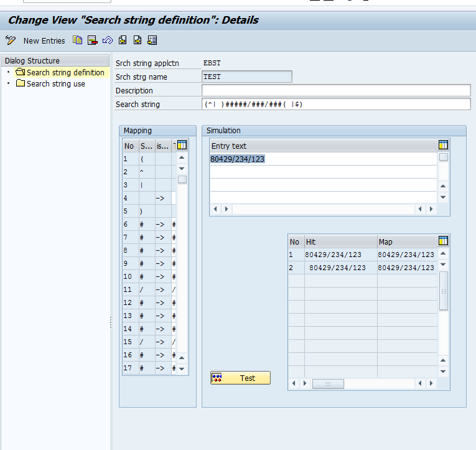Viewport: 476px width, 450px height.
Task: Click Srch strg name field TEST
Action: click(x=247, y=77)
